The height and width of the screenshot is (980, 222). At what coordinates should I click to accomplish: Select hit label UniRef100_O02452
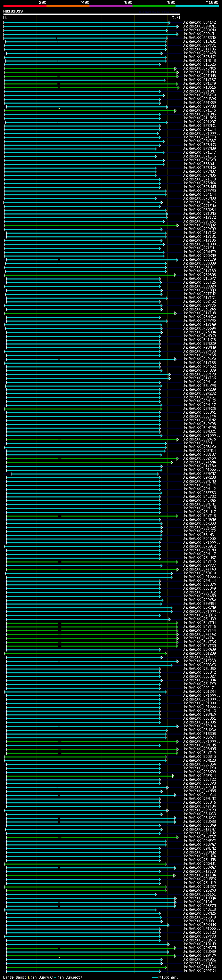click(199, 301)
